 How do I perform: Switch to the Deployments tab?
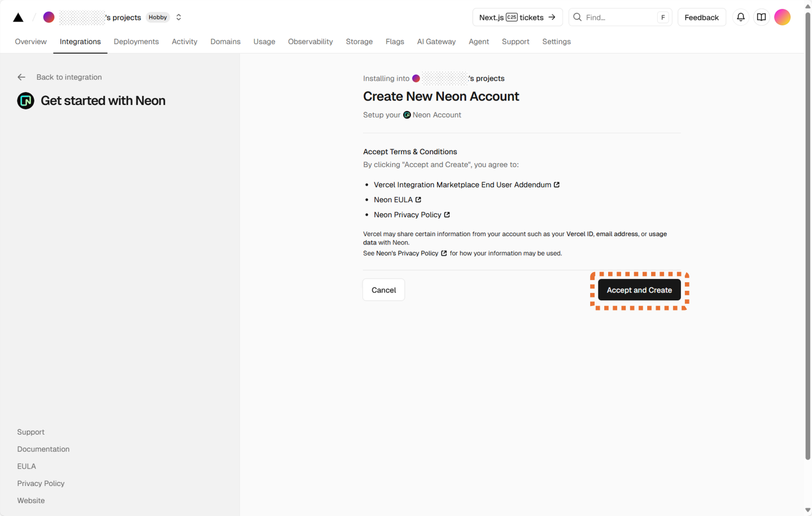(136, 42)
